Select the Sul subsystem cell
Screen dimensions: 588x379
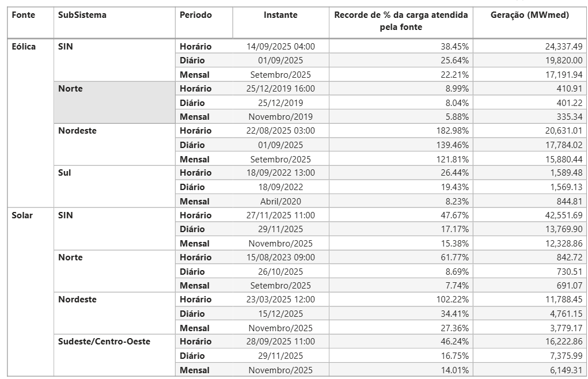click(65, 173)
